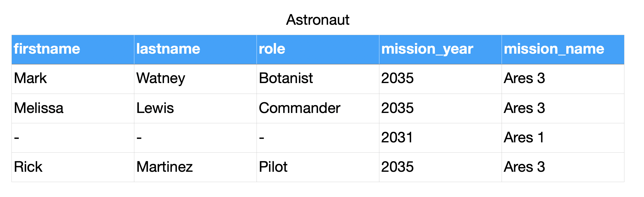Select the cell containing Mark
This screenshot has height=197, width=644.
[30, 78]
